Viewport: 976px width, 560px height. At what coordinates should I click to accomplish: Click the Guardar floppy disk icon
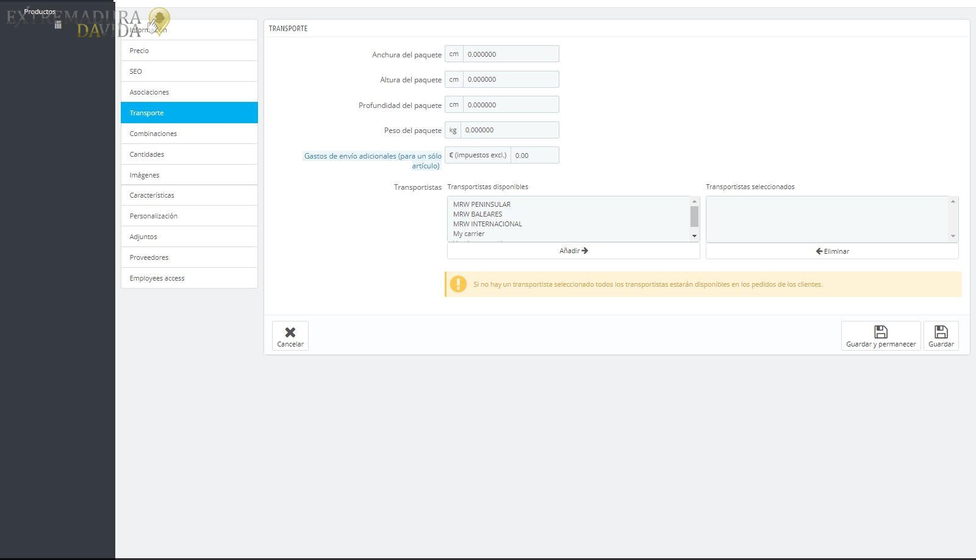(941, 332)
